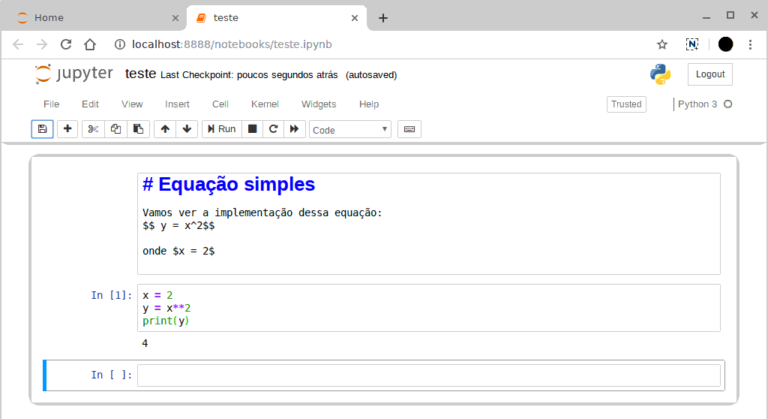Move selected cell down with arrow
The height and width of the screenshot is (419, 768).
coord(187,129)
